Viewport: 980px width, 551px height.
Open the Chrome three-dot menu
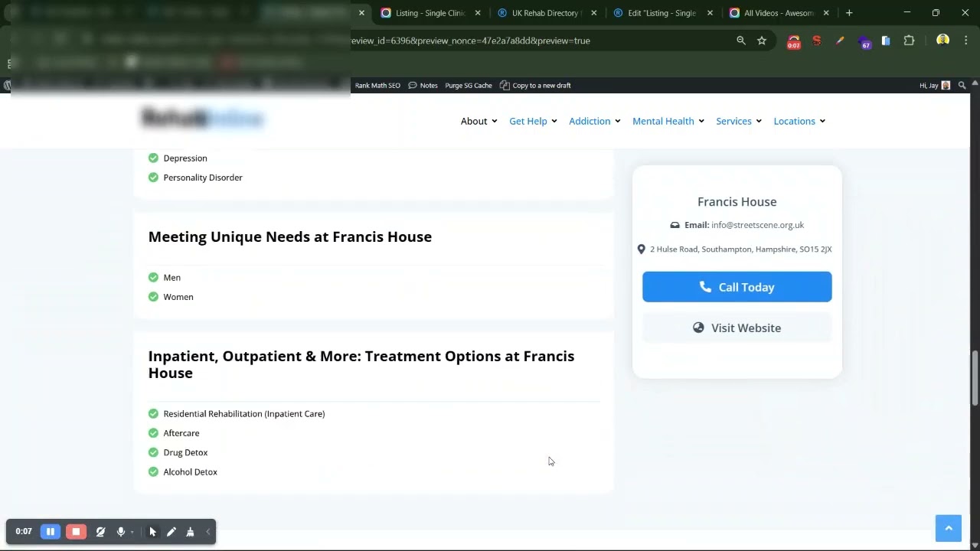965,41
